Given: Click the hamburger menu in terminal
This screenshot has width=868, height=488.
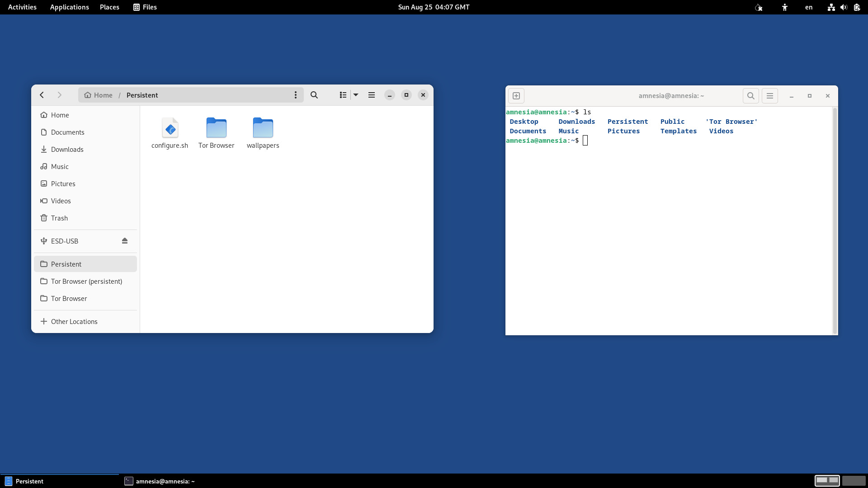Looking at the screenshot, I should click(x=769, y=95).
